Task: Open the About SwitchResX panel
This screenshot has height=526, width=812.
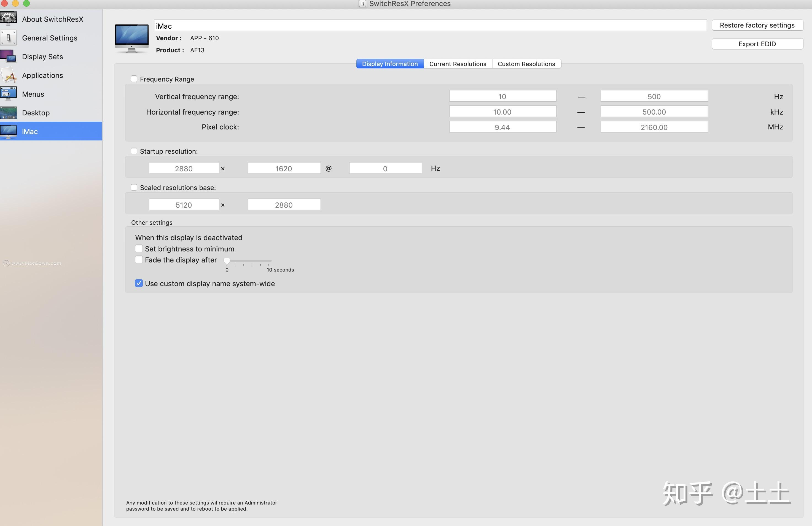Action: click(53, 19)
